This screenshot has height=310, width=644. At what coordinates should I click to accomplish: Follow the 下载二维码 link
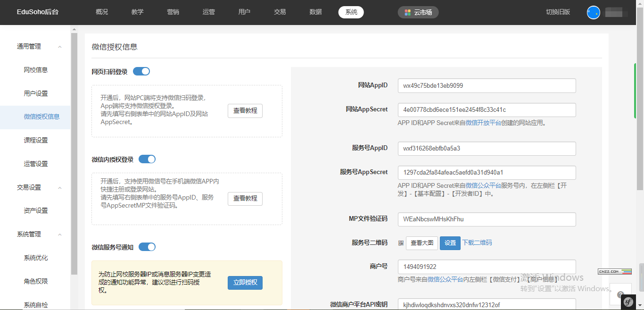tap(477, 243)
